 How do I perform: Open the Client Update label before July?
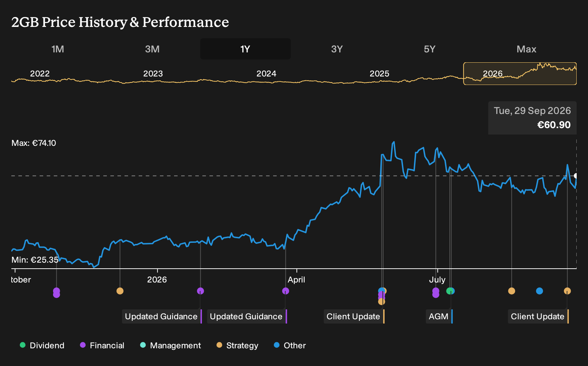tap(354, 316)
